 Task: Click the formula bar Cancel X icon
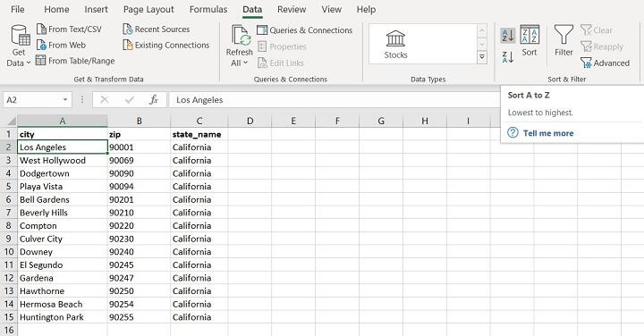[x=105, y=100]
